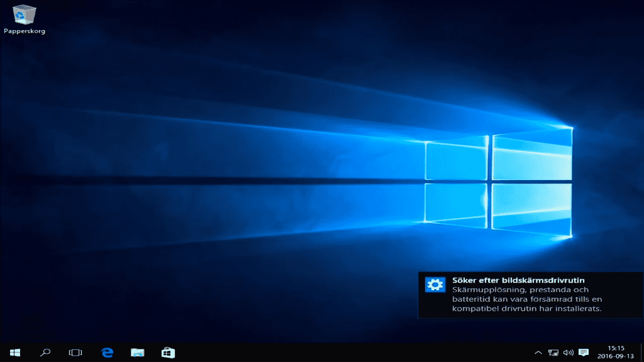Launch Microsoft Edge from the taskbar

(107, 352)
